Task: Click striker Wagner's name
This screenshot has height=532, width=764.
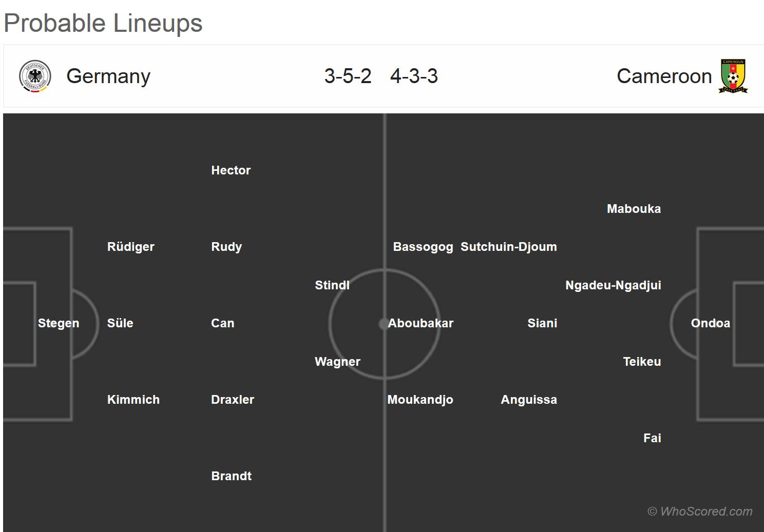Action: click(x=337, y=362)
